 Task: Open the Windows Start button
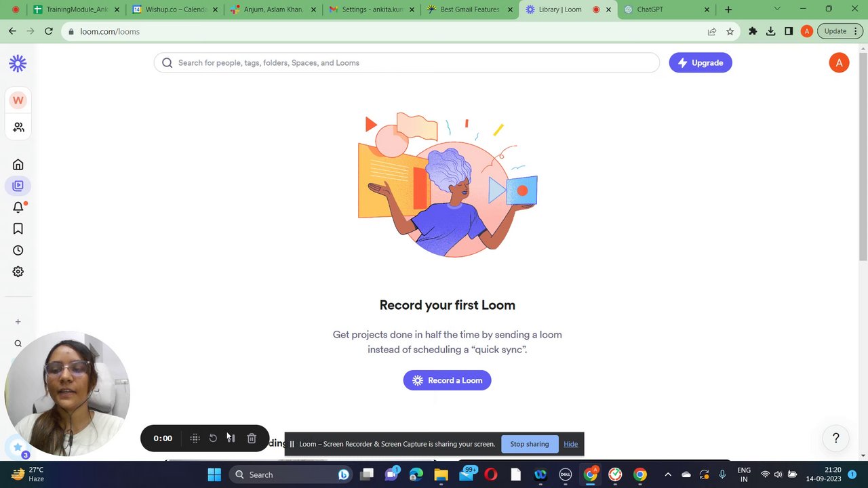click(x=214, y=474)
